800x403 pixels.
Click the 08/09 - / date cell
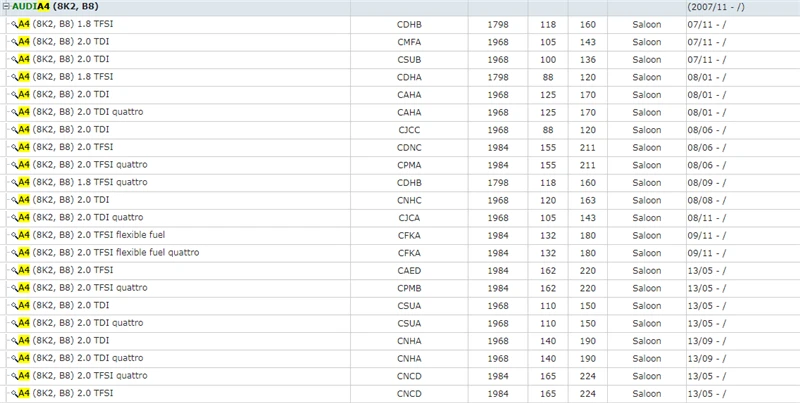pos(707,183)
